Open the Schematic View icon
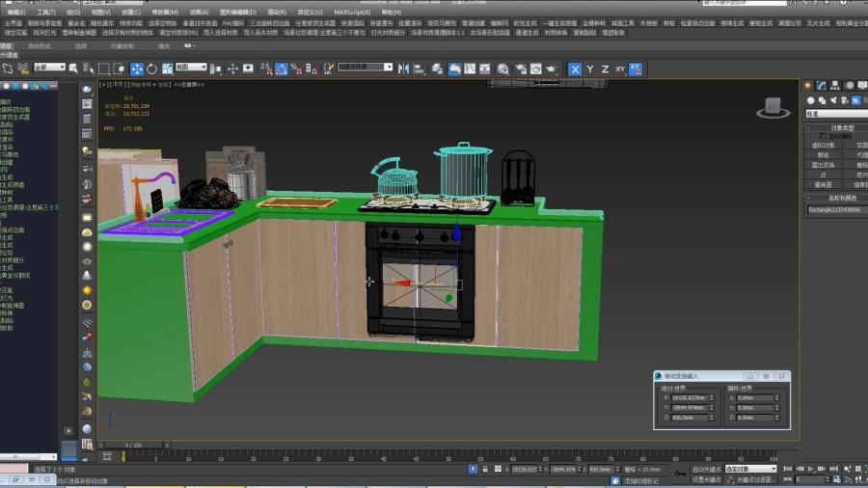The image size is (868, 488). click(485, 69)
